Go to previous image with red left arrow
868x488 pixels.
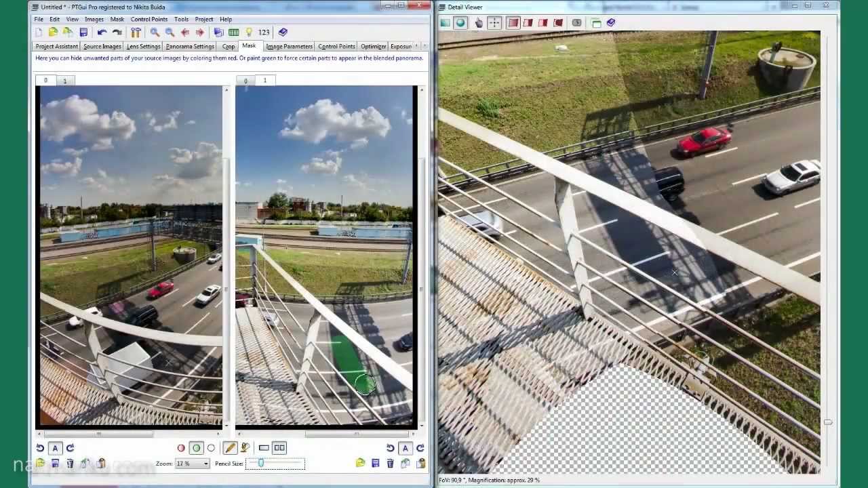pyautogui.click(x=184, y=33)
